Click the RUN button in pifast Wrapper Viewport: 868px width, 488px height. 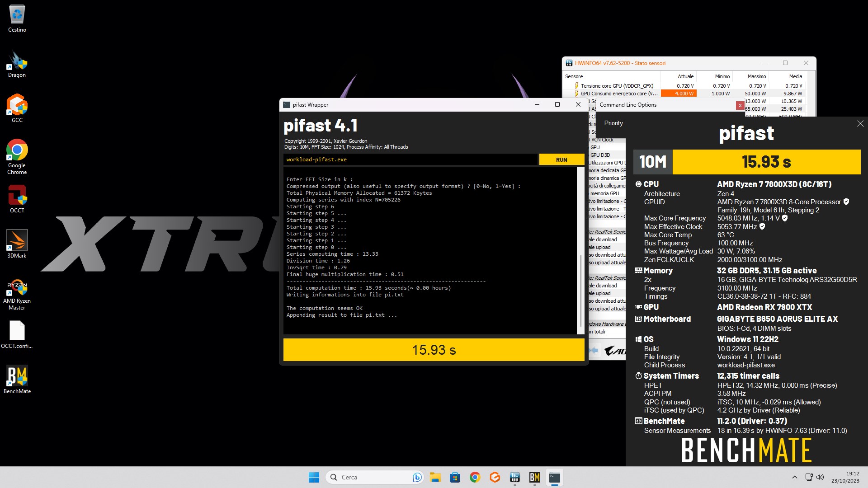tap(561, 160)
